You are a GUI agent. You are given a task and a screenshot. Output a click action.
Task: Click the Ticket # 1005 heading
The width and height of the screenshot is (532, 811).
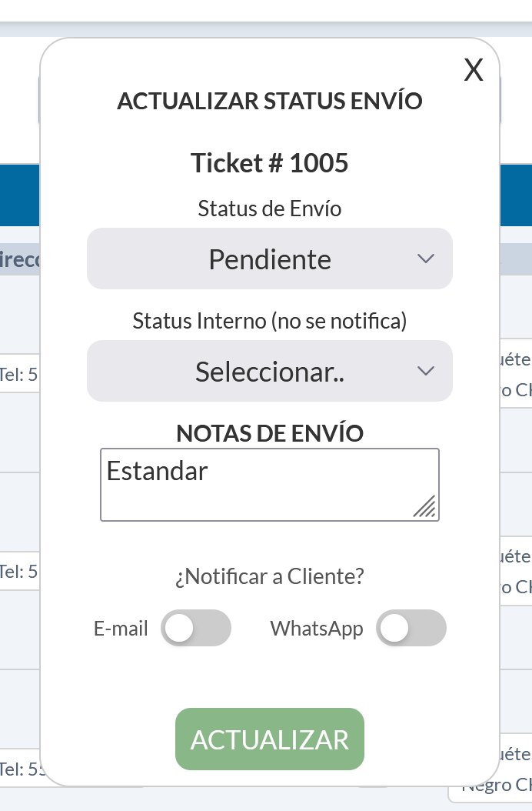(x=269, y=163)
